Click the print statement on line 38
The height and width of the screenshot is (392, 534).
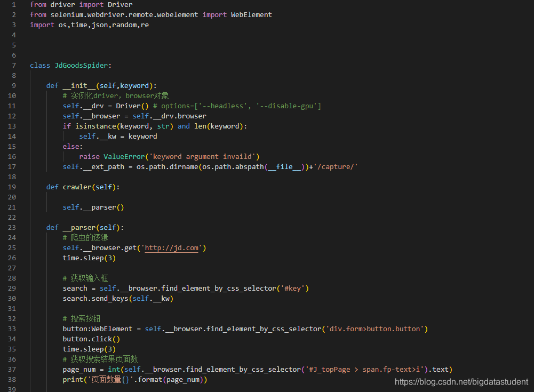135,380
